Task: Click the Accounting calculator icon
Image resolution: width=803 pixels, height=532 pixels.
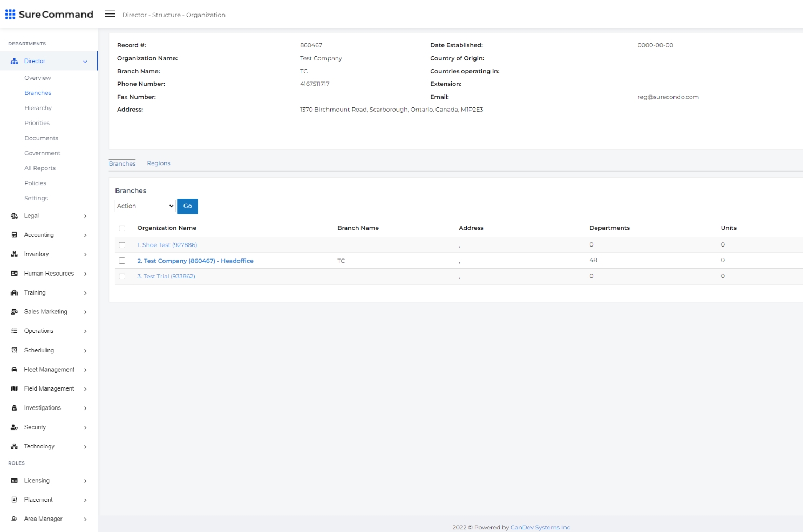Action: coord(15,235)
